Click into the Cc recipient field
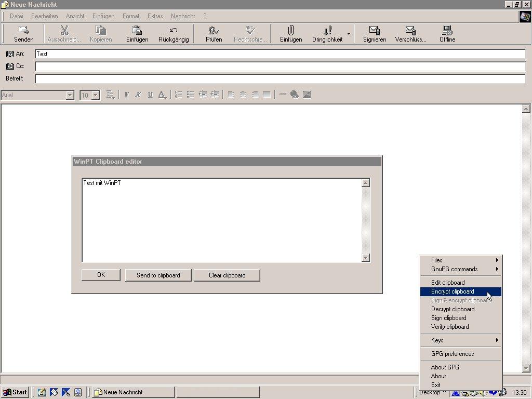532x399 pixels. 280,66
